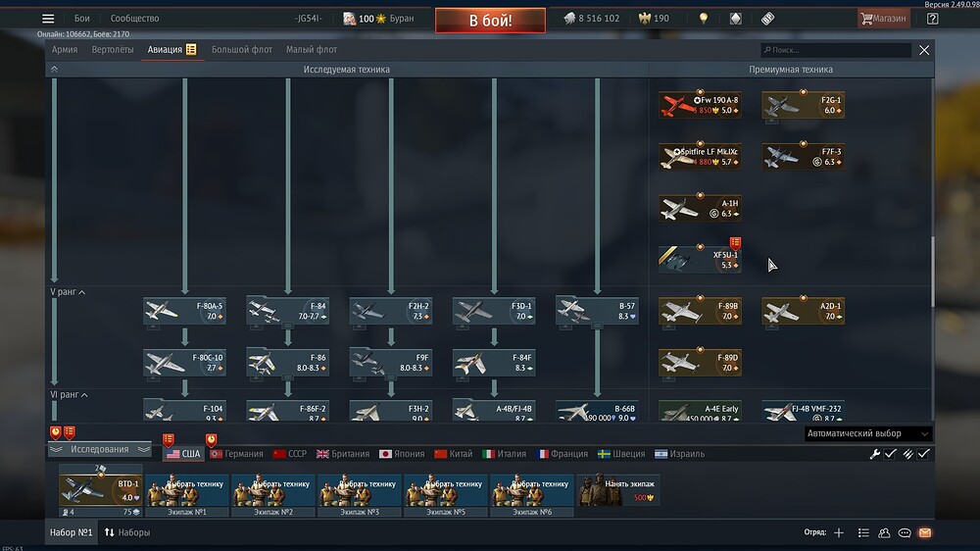This screenshot has width=980, height=551.
Task: Open the lightbulb hints icon
Action: point(703,19)
